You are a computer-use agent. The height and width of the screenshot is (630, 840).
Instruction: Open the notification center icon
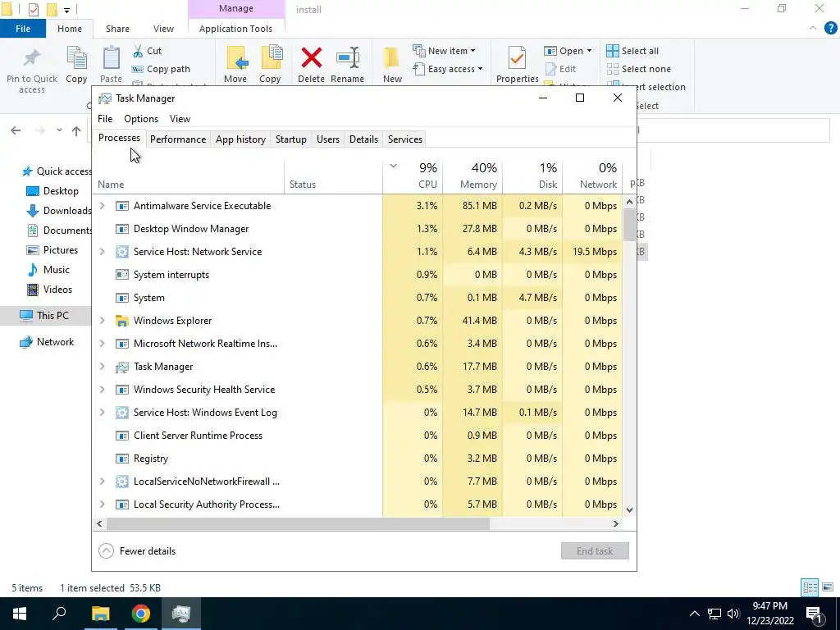coord(814,614)
